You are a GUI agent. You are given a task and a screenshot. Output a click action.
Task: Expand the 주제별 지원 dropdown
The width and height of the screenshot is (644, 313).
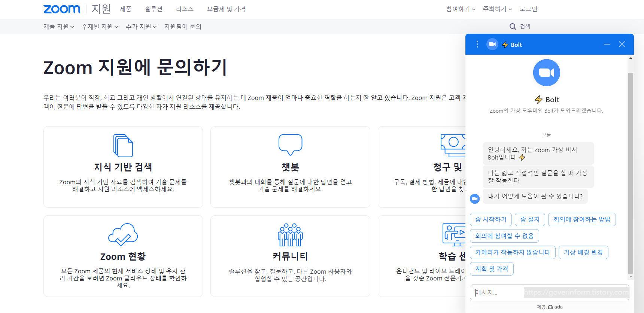(x=100, y=27)
